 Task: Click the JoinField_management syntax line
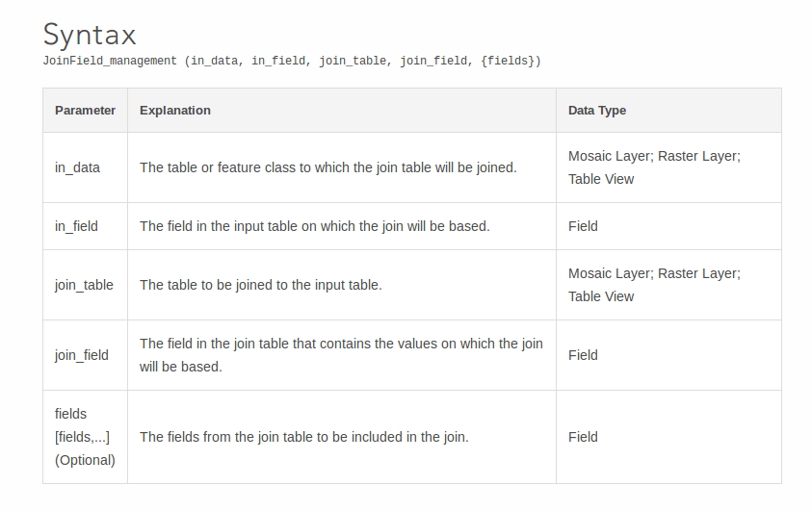[x=292, y=61]
